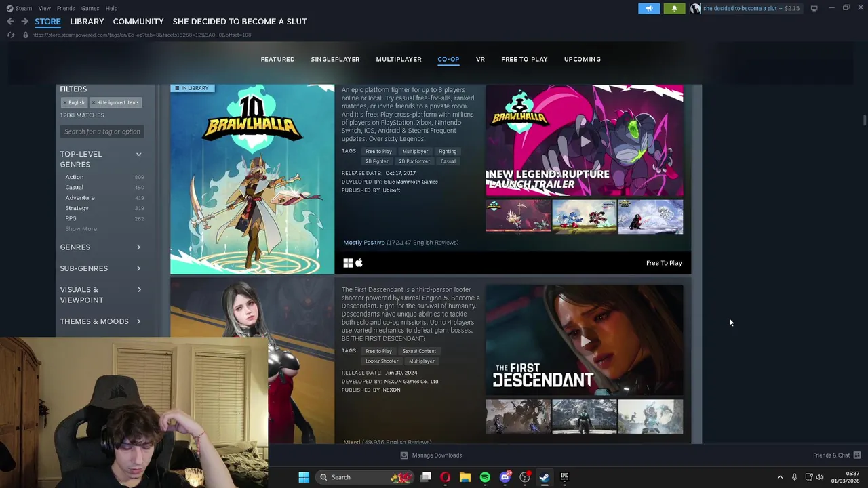Viewport: 868px width, 488px height.
Task: Open File Explorer from the taskbar
Action: (465, 477)
